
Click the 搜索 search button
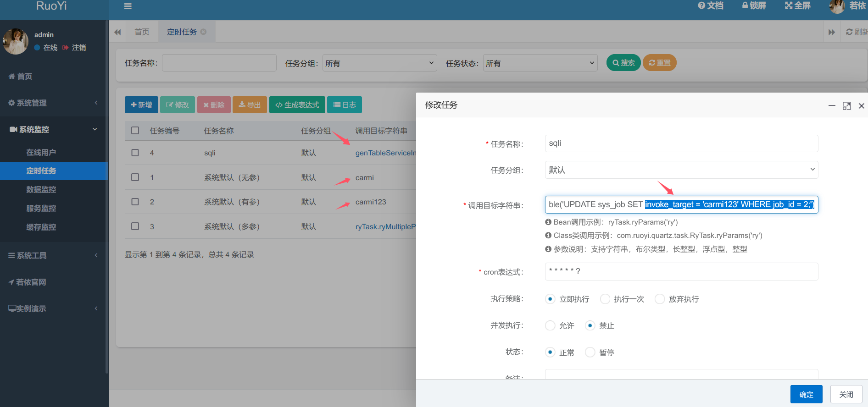click(x=623, y=63)
